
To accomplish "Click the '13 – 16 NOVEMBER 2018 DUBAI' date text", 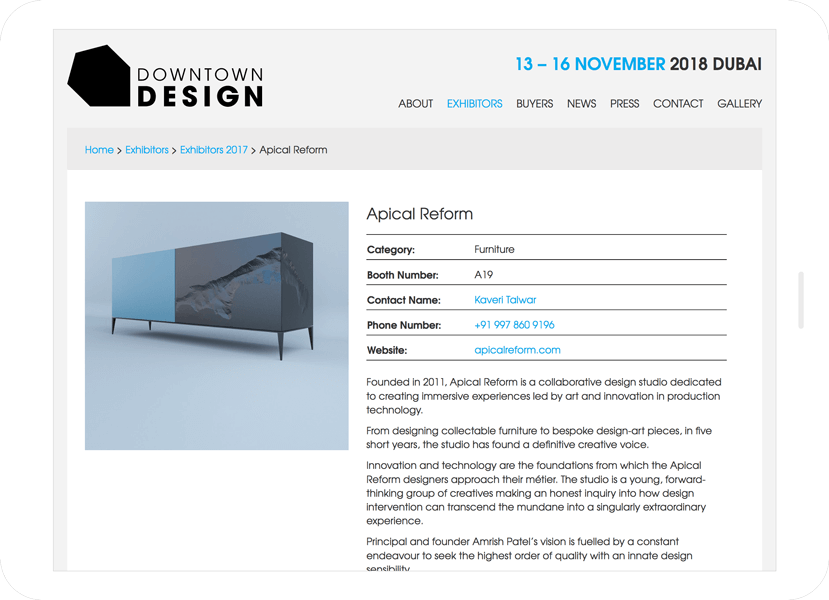I will (638, 64).
